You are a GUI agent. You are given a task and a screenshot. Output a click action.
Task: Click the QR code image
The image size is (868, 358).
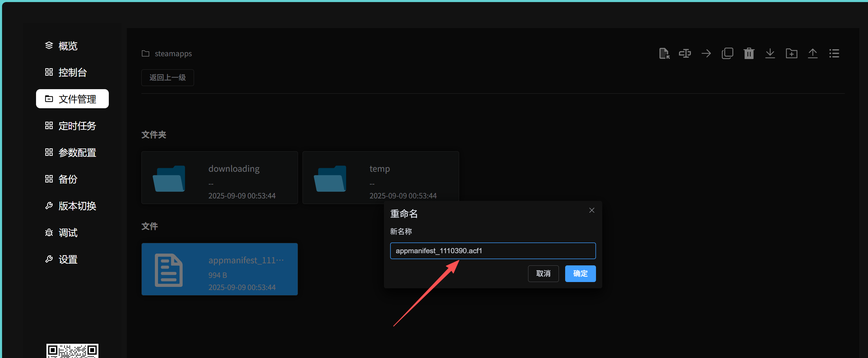[72, 351]
